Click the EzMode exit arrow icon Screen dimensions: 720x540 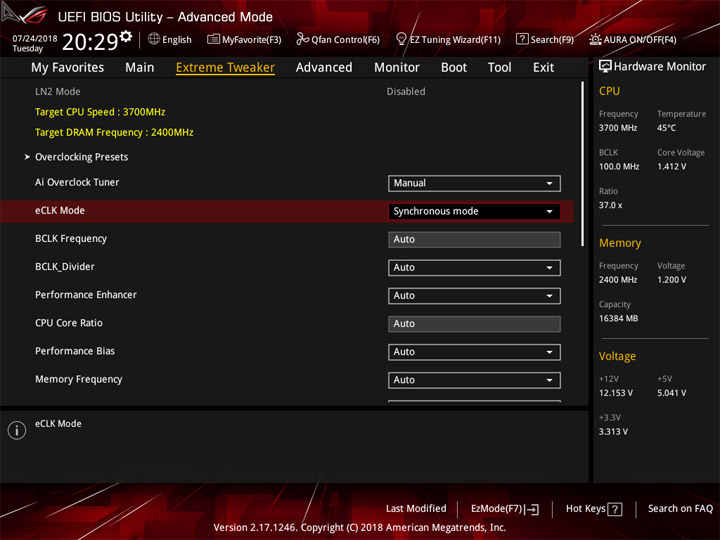pyautogui.click(x=532, y=509)
